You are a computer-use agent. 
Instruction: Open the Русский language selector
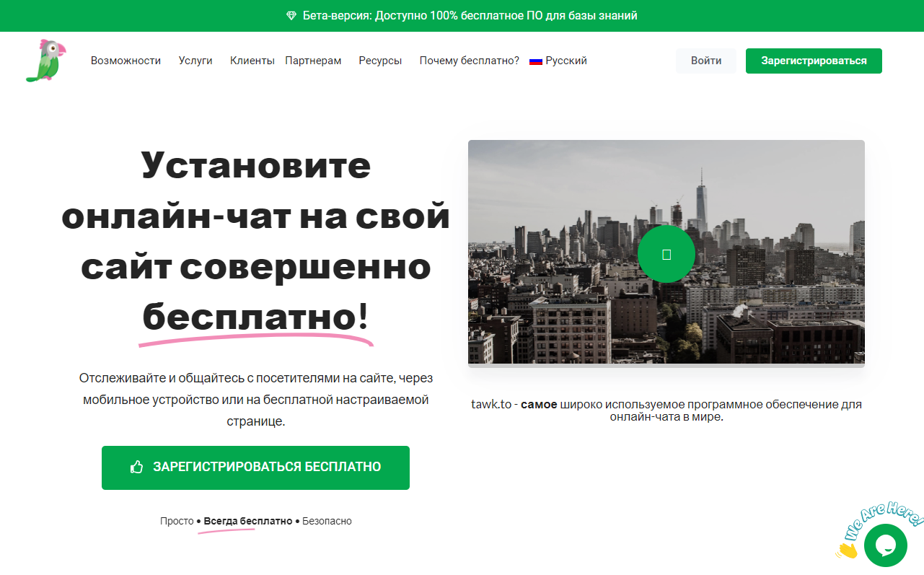[566, 61]
